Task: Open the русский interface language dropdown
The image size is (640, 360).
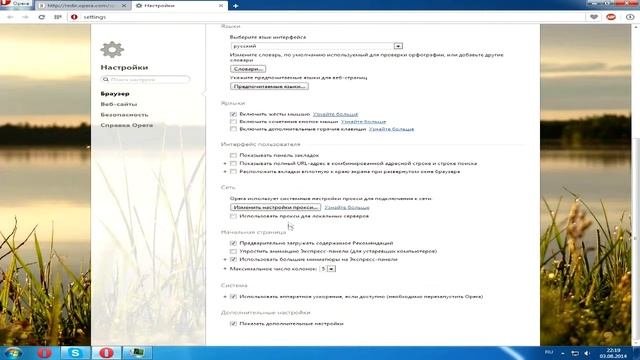Action: [317, 46]
